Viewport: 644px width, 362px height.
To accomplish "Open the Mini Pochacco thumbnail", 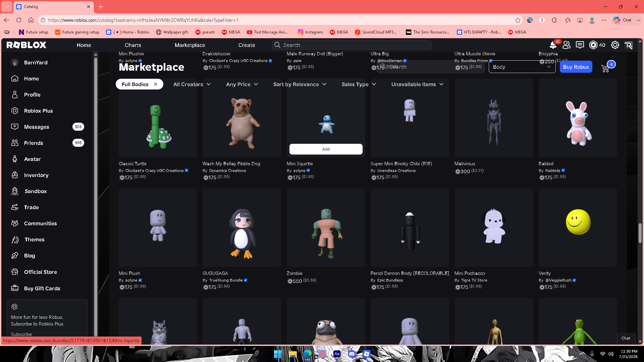I will [x=494, y=228].
